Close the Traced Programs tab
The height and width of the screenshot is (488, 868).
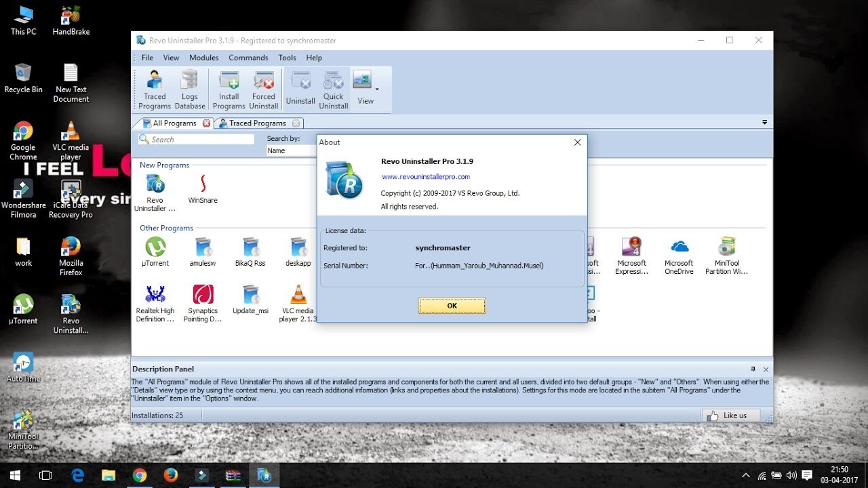click(x=296, y=123)
